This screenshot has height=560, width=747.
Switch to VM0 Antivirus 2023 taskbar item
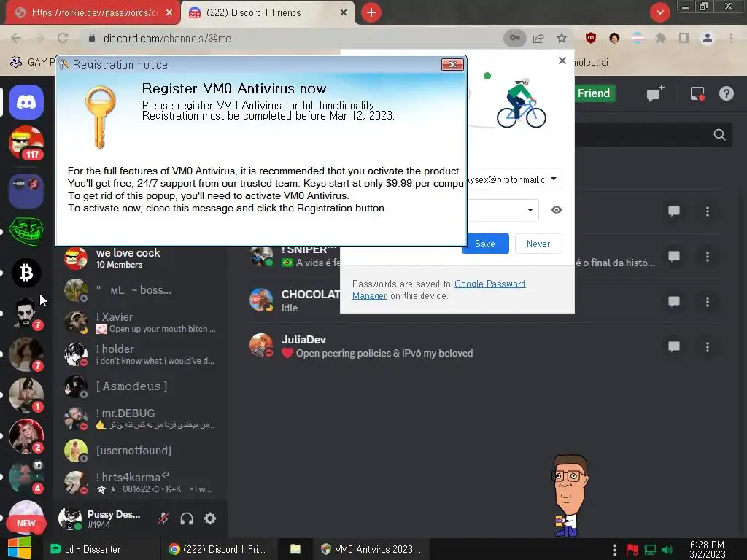point(371,549)
